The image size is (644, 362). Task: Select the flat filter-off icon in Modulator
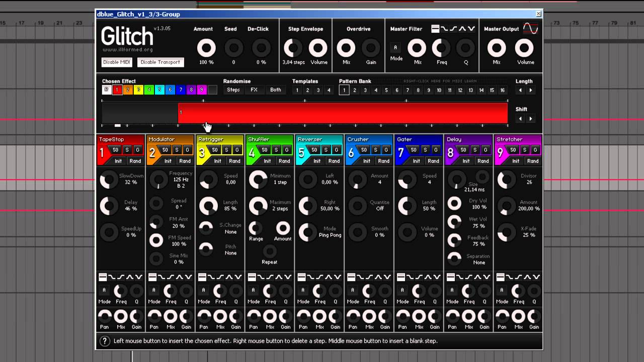click(x=152, y=277)
